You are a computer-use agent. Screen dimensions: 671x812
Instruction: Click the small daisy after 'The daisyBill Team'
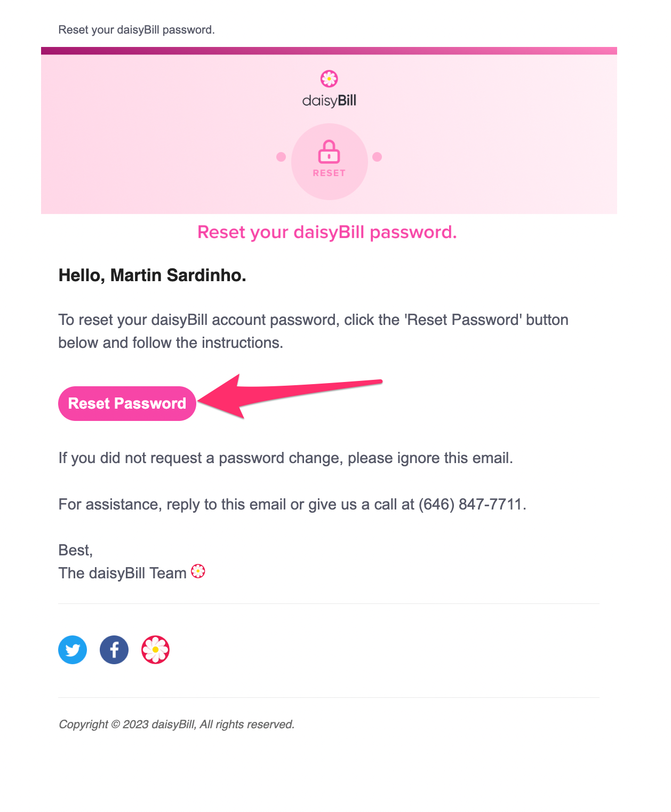pos(198,571)
